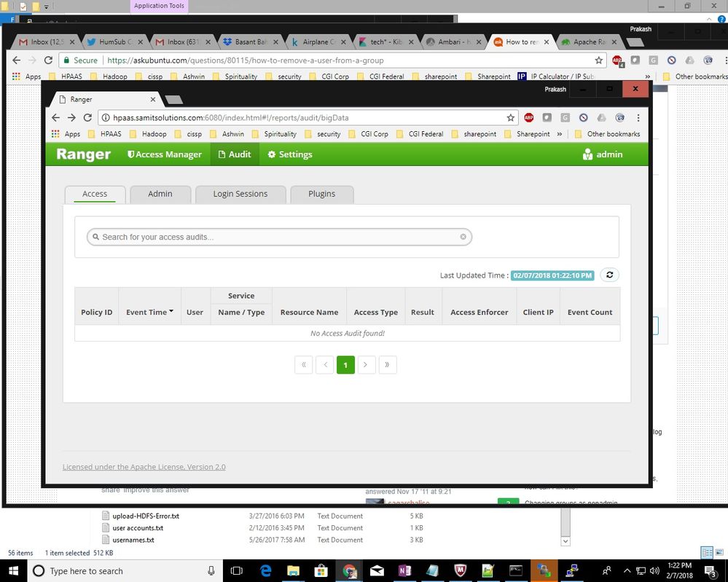The height and width of the screenshot is (582, 728).
Task: Go to next page of audit results
Action: (x=366, y=365)
